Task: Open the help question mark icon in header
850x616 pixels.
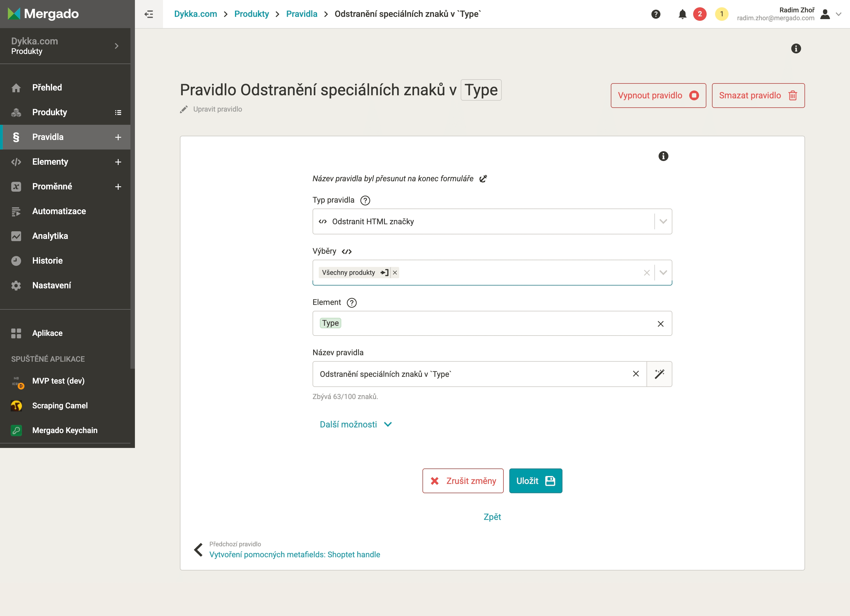Action: click(x=655, y=14)
